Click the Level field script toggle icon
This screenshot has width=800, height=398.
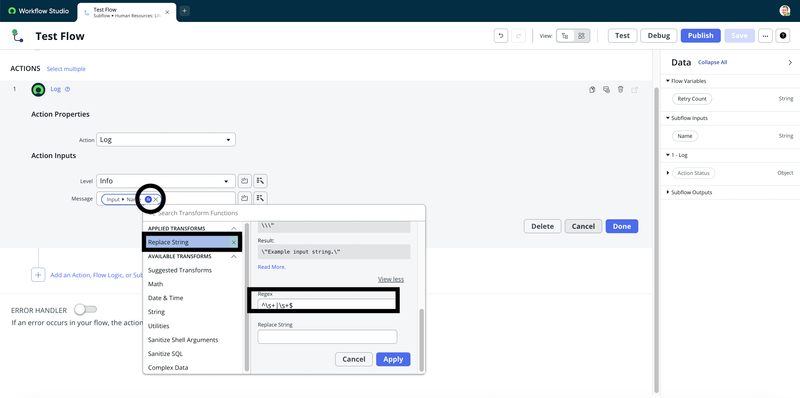[261, 181]
